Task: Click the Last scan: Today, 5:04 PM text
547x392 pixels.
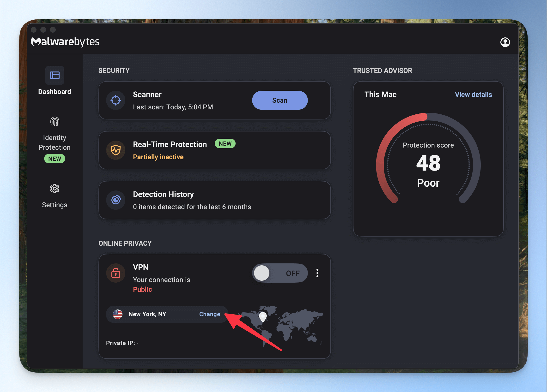Action: point(173,107)
